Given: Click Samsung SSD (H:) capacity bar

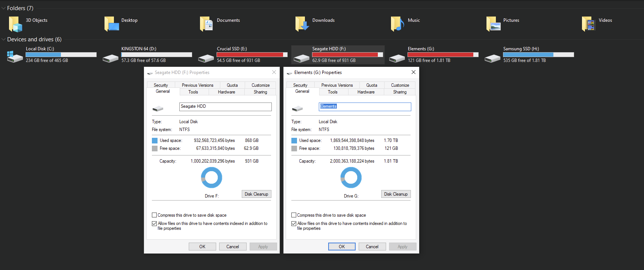Looking at the screenshot, I should point(539,55).
